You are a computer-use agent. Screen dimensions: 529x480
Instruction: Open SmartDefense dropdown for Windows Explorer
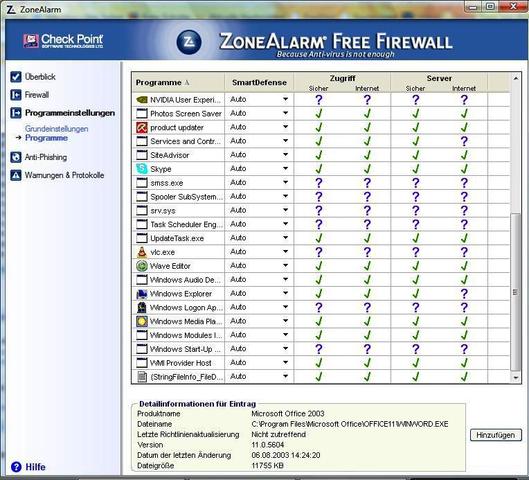[x=285, y=293]
